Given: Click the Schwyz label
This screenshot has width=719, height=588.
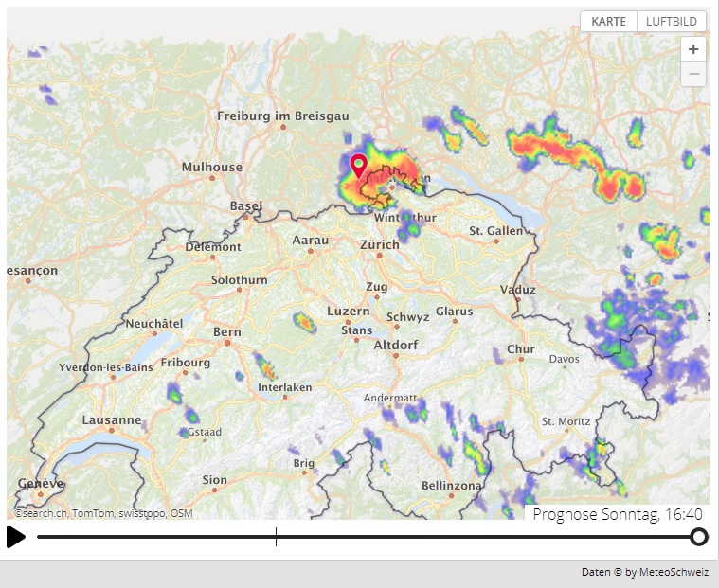Looking at the screenshot, I should 407,317.
